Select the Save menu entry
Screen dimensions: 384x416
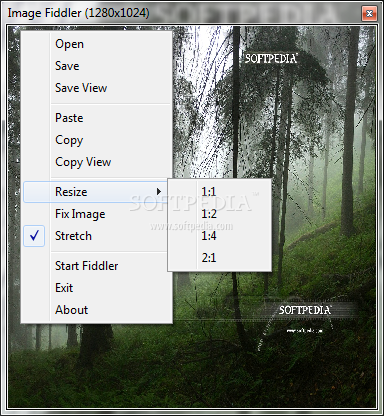pos(97,66)
